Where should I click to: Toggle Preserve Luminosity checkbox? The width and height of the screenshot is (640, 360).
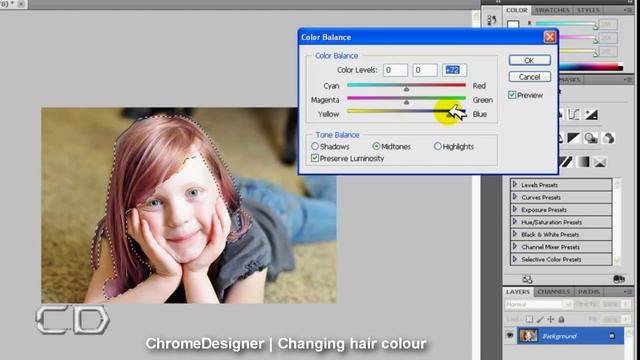tap(315, 158)
